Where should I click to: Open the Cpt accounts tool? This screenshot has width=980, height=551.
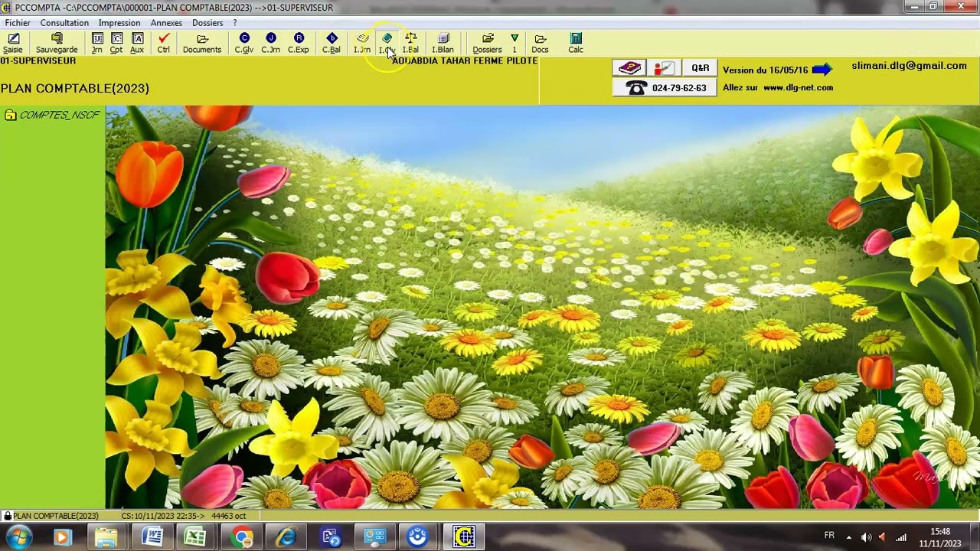(x=116, y=44)
